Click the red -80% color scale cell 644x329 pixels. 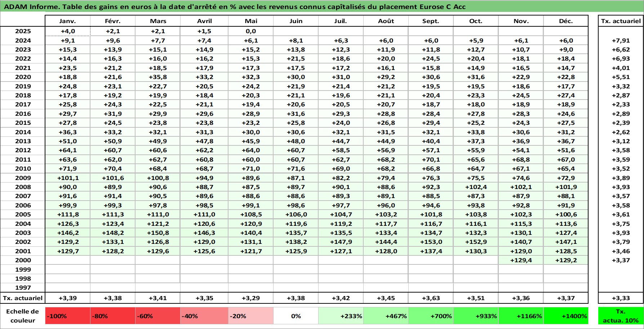point(113,316)
